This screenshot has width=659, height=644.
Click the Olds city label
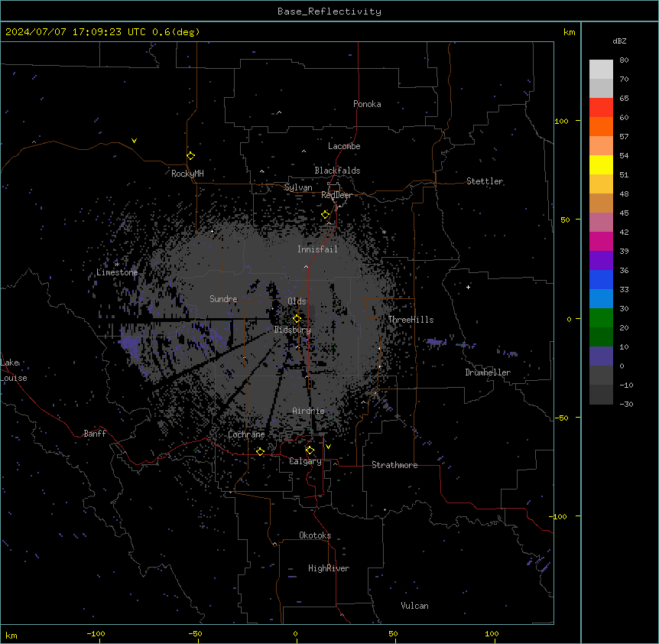point(297,301)
